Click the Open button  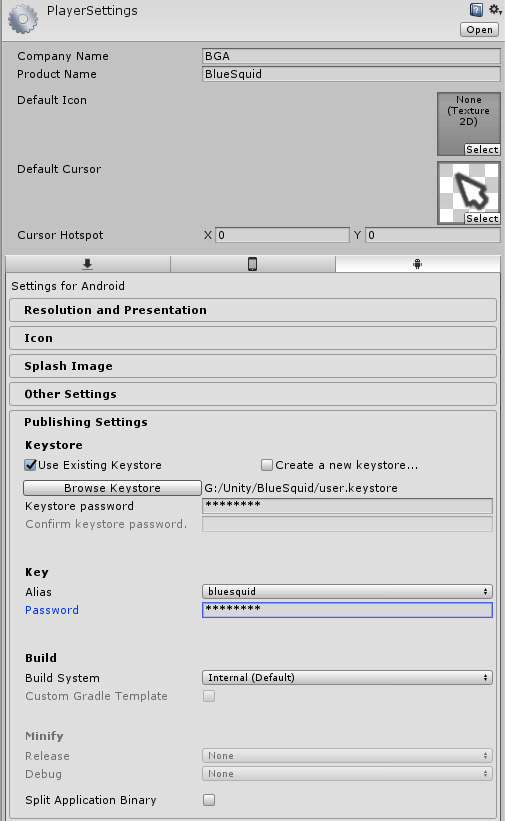point(479,30)
